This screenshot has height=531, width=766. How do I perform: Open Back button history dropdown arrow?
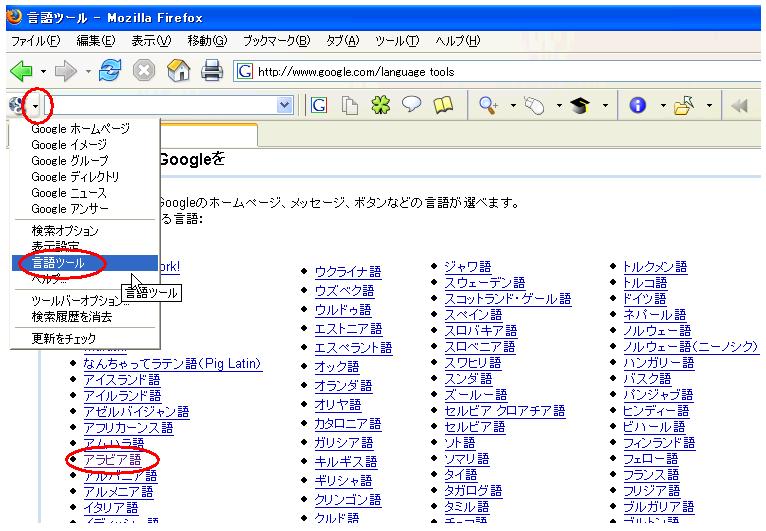43,72
